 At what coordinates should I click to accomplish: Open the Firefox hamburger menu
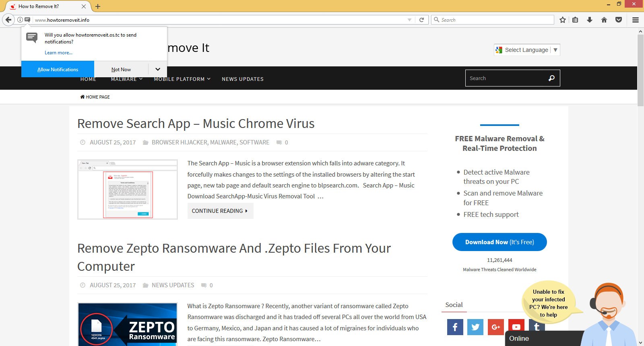click(x=636, y=20)
